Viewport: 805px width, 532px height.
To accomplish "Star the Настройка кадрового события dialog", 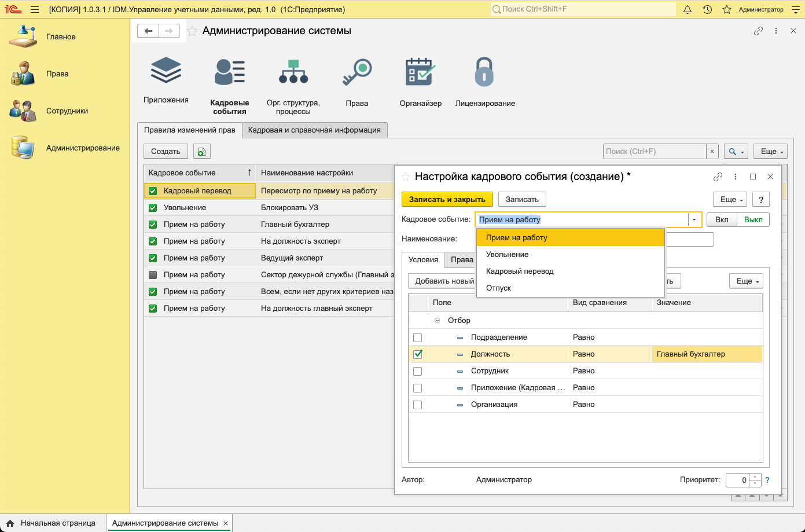I will point(406,177).
